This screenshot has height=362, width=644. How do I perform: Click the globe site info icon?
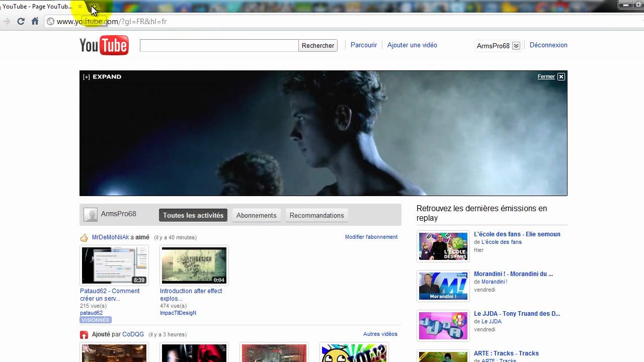50,22
